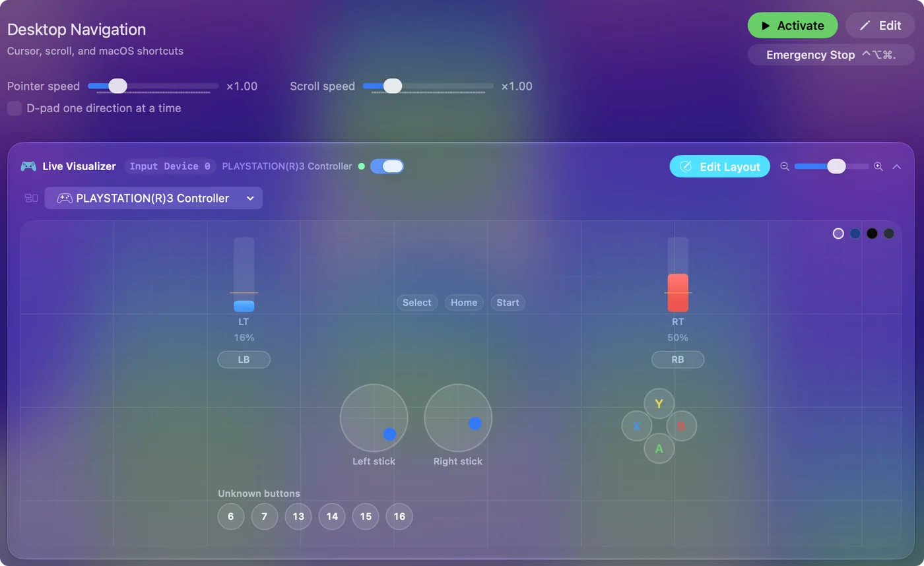Click unknown button 14

point(332,517)
